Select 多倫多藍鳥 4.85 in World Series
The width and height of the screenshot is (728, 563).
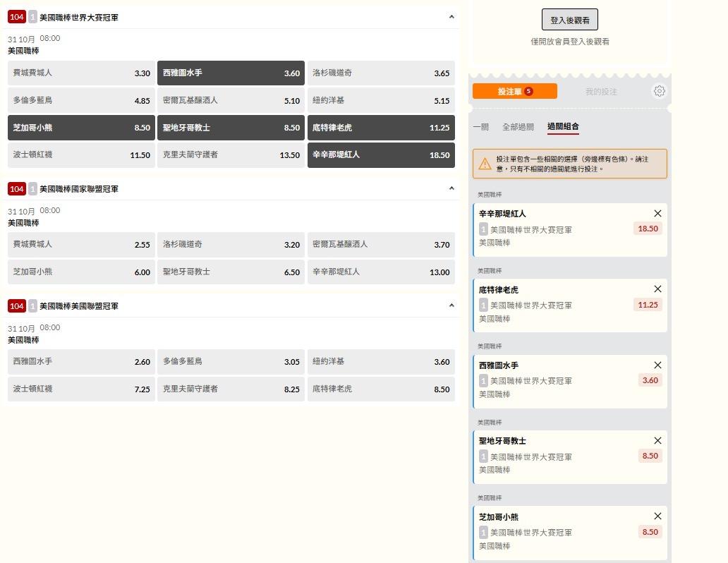point(81,100)
